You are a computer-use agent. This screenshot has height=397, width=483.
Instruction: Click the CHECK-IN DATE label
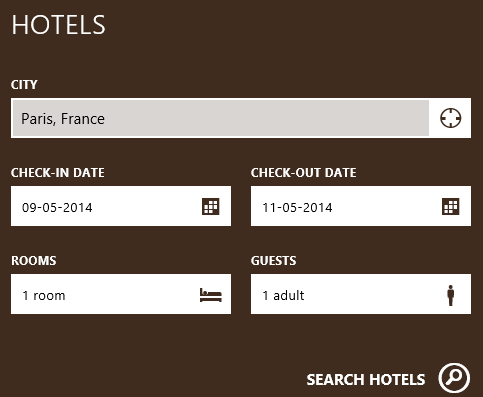click(58, 173)
